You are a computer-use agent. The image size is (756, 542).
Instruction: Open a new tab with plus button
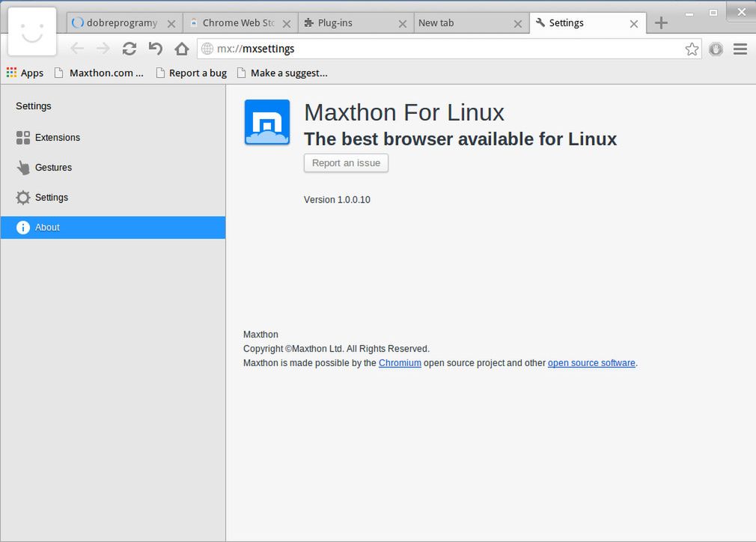(x=661, y=22)
